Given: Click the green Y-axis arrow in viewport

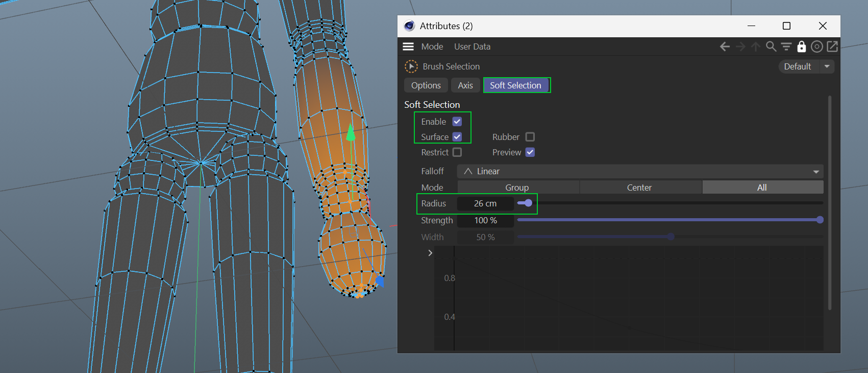Looking at the screenshot, I should (x=351, y=132).
